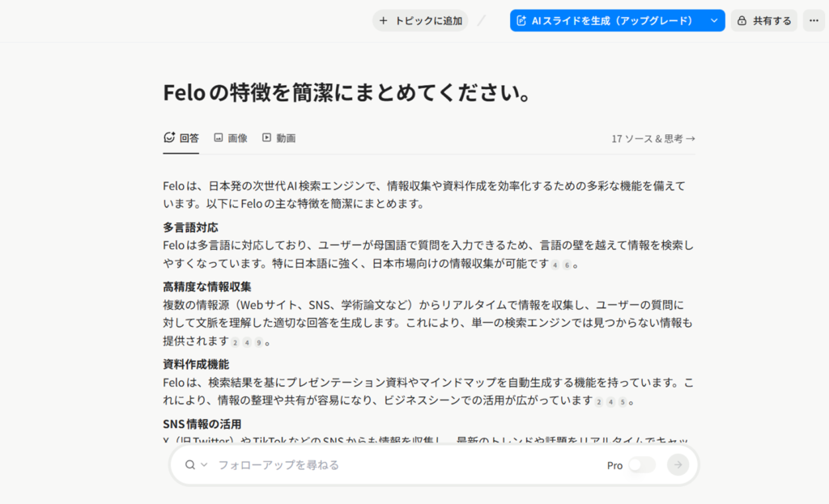Image resolution: width=829 pixels, height=504 pixels.
Task: Open the search mode chevron next to the magnifier
Action: (x=204, y=465)
